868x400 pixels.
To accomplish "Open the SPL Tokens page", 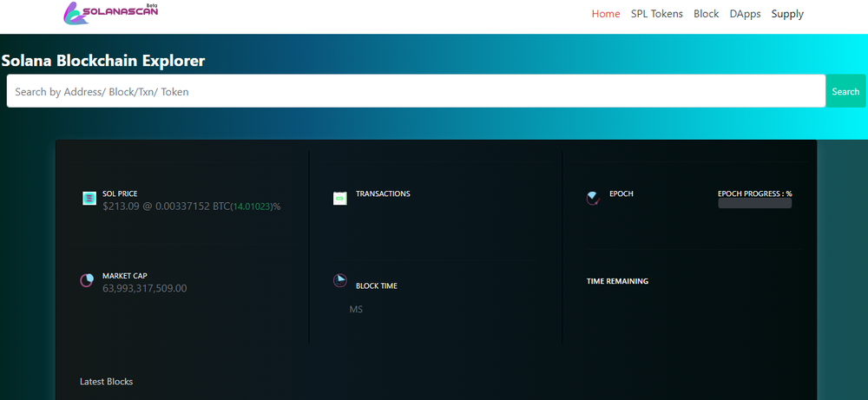I will (656, 14).
